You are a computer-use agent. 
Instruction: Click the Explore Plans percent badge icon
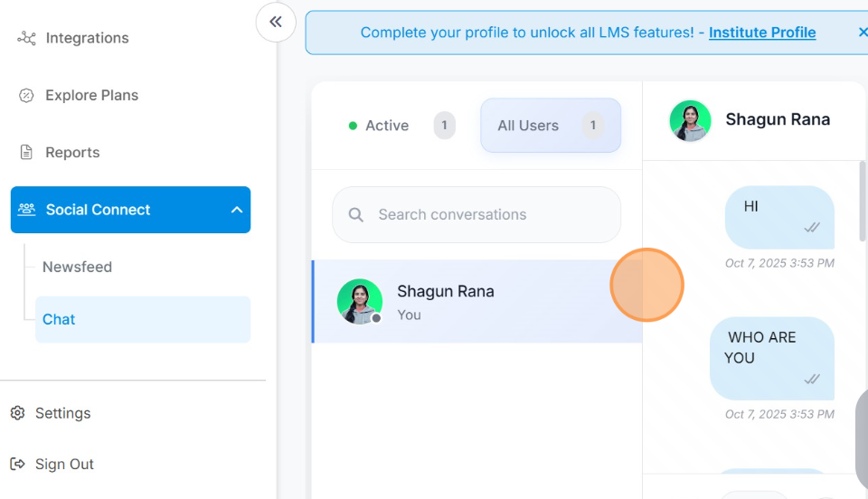pyautogui.click(x=26, y=96)
